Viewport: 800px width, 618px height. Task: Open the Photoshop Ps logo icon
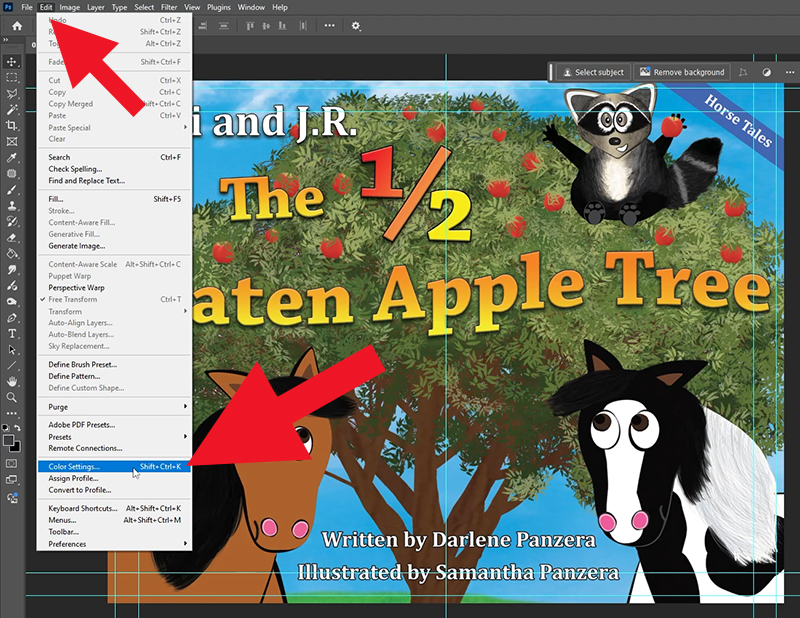8,7
